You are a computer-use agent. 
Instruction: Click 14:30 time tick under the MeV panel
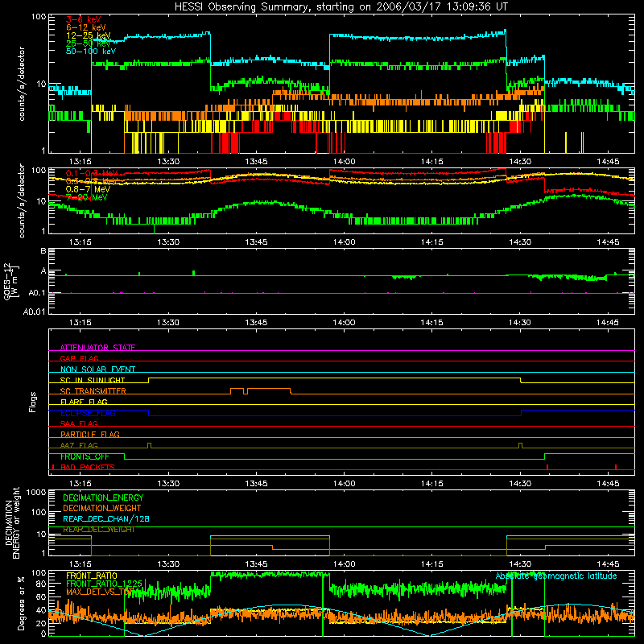click(x=519, y=242)
